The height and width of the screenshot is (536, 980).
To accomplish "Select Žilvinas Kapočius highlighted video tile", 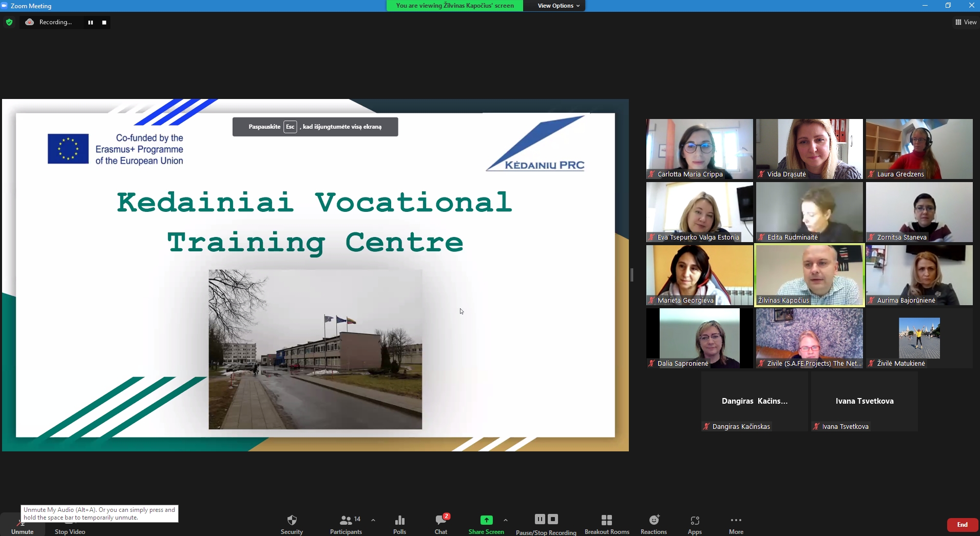I will [x=810, y=275].
